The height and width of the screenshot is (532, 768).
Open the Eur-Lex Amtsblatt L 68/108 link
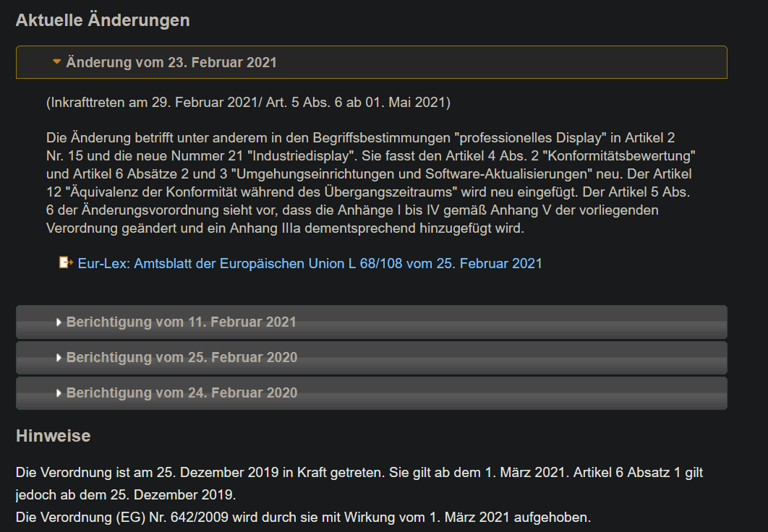tap(310, 264)
